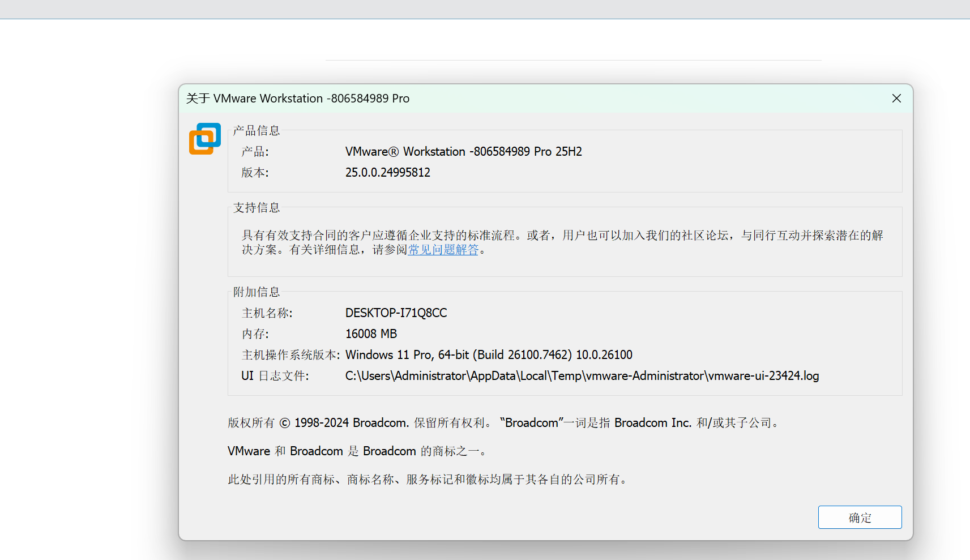Click the hostname DESKTOP-I71Q8CC value
Image resolution: width=970 pixels, height=560 pixels.
396,313
